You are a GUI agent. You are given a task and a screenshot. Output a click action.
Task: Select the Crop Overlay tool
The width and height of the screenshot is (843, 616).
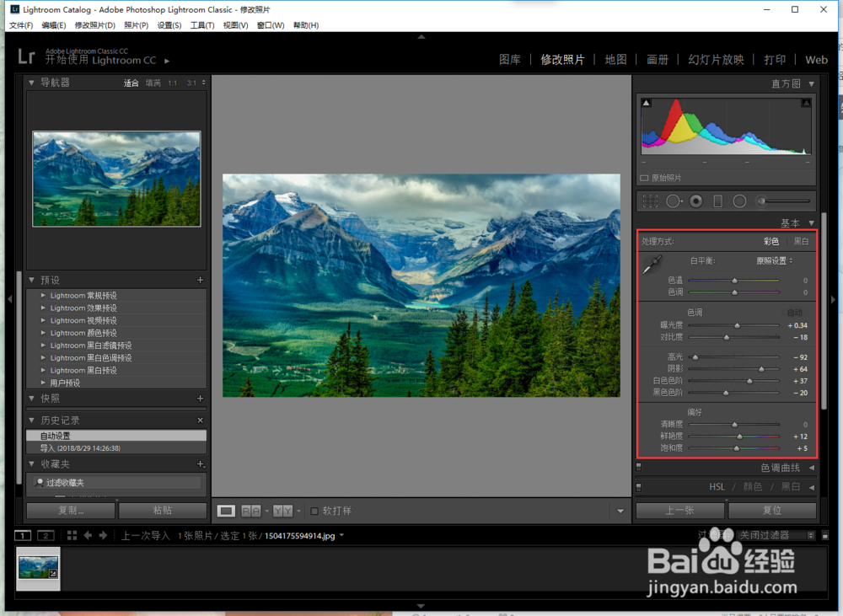(650, 201)
